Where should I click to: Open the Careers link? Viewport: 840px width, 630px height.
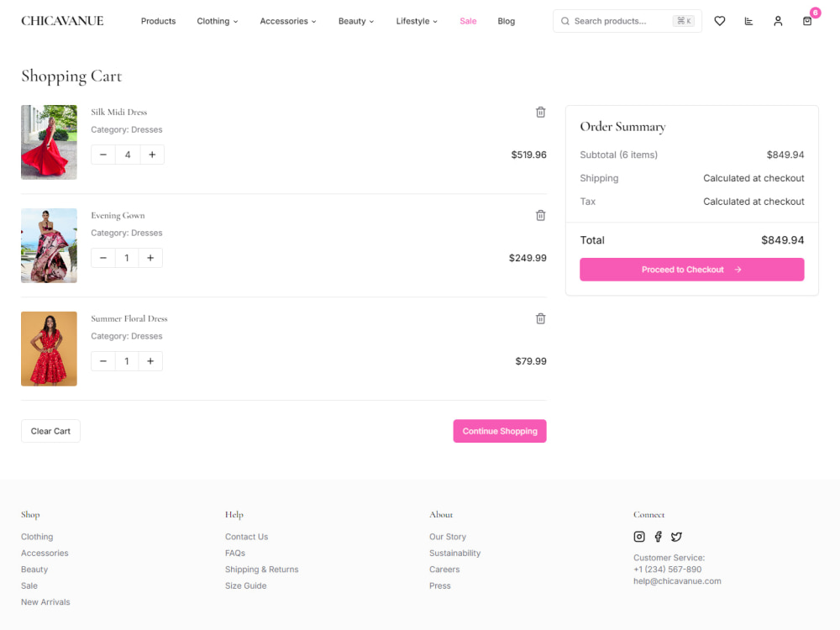444,570
